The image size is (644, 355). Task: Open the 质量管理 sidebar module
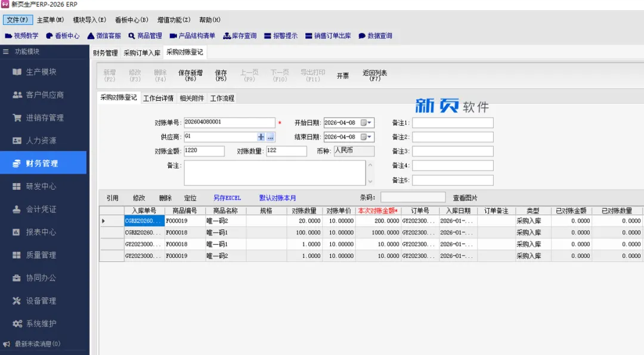coord(43,255)
